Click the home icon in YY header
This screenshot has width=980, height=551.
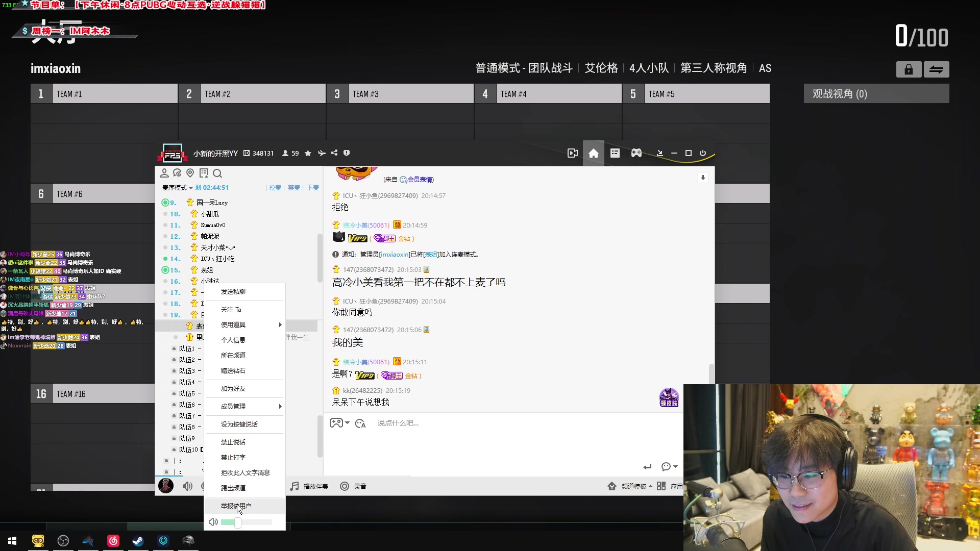coord(593,153)
